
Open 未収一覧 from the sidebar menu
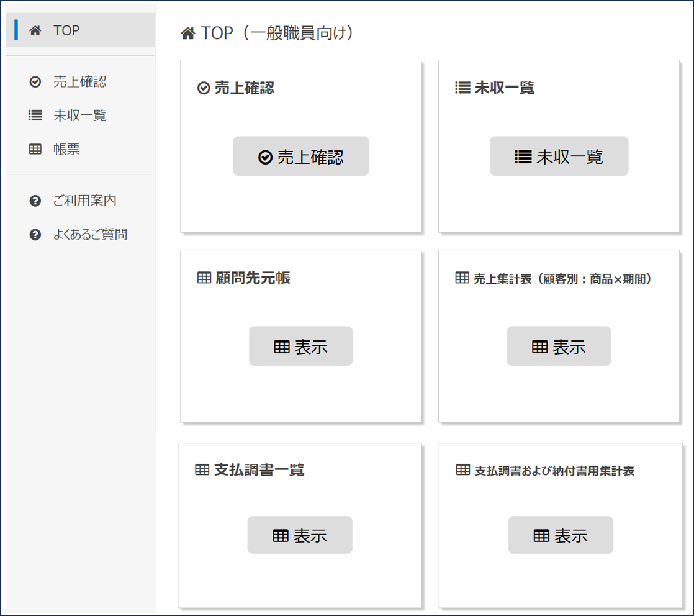79,115
